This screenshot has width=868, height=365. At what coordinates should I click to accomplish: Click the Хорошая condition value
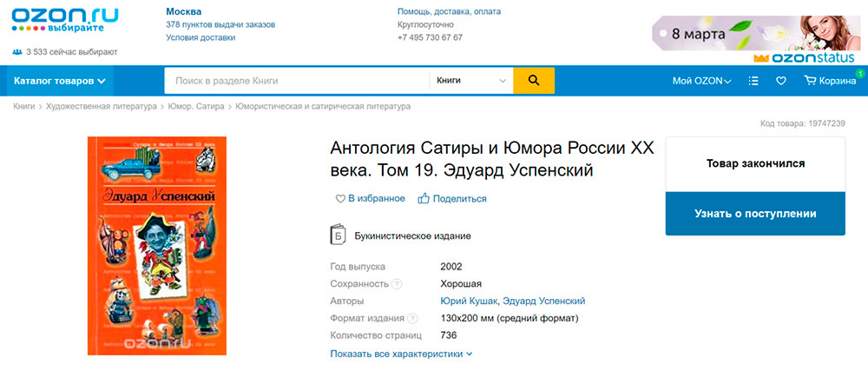tap(461, 284)
